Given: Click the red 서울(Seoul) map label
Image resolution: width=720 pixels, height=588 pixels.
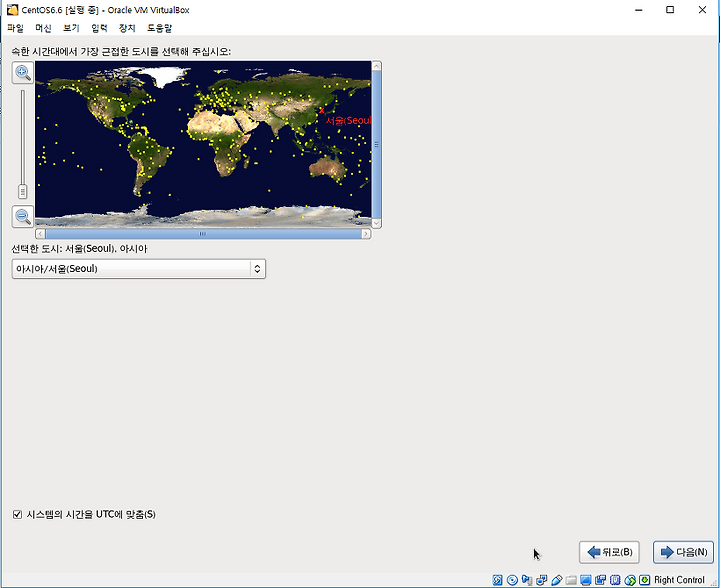Looking at the screenshot, I should coord(348,121).
